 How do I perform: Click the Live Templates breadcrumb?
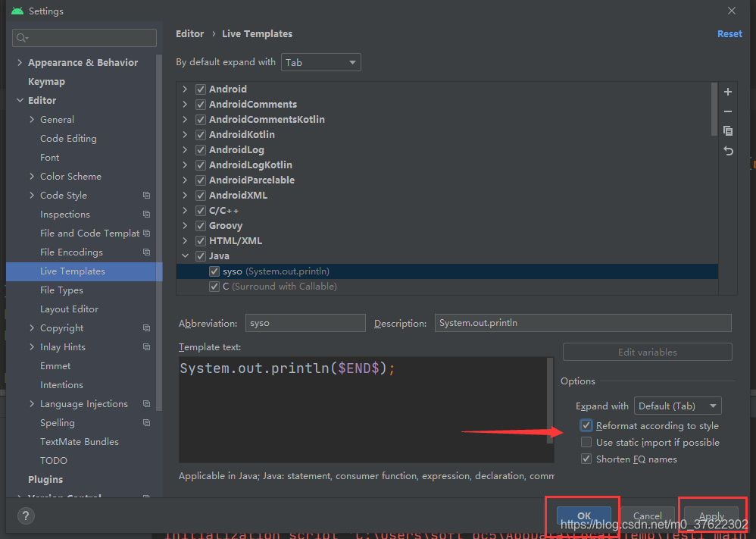click(x=257, y=33)
